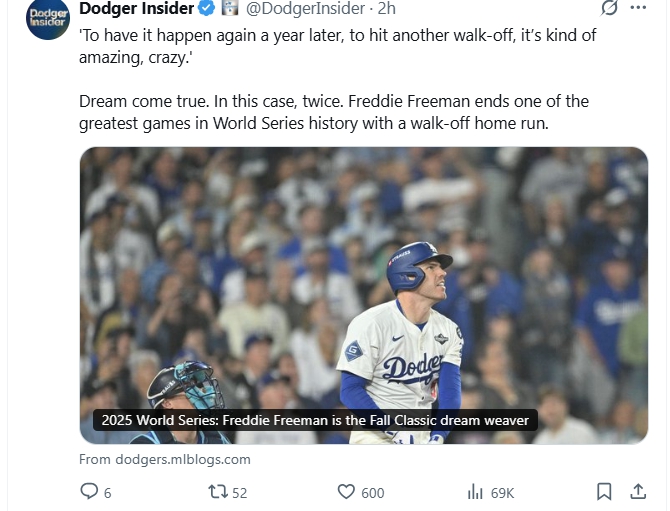Screen dimensions: 670x511
Task: Select the 'Dream come true' paragraph
Action: (x=333, y=112)
